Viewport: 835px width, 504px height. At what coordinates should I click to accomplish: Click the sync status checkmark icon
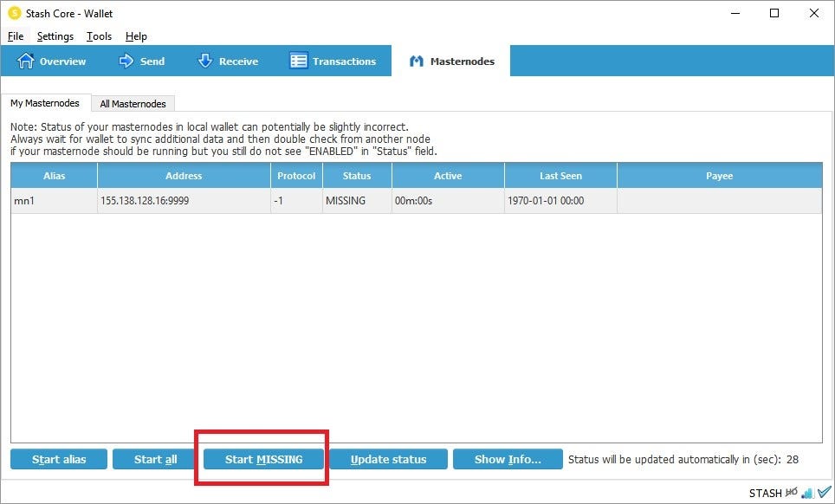coord(824,492)
